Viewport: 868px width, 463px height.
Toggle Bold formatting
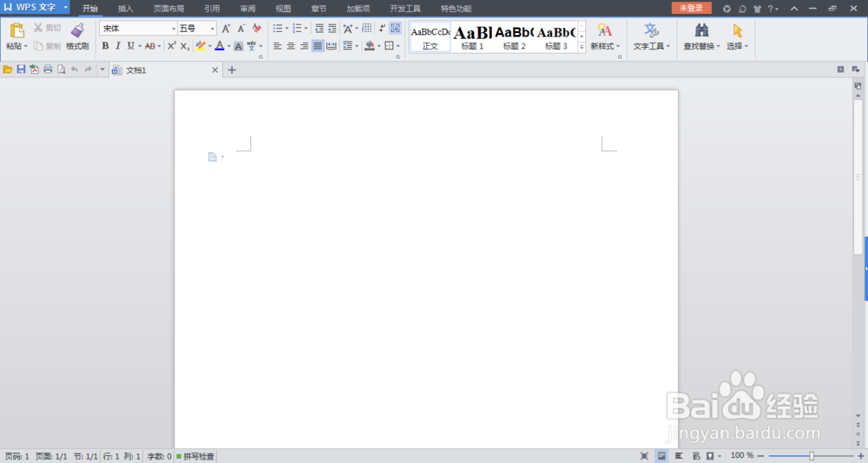[x=105, y=46]
